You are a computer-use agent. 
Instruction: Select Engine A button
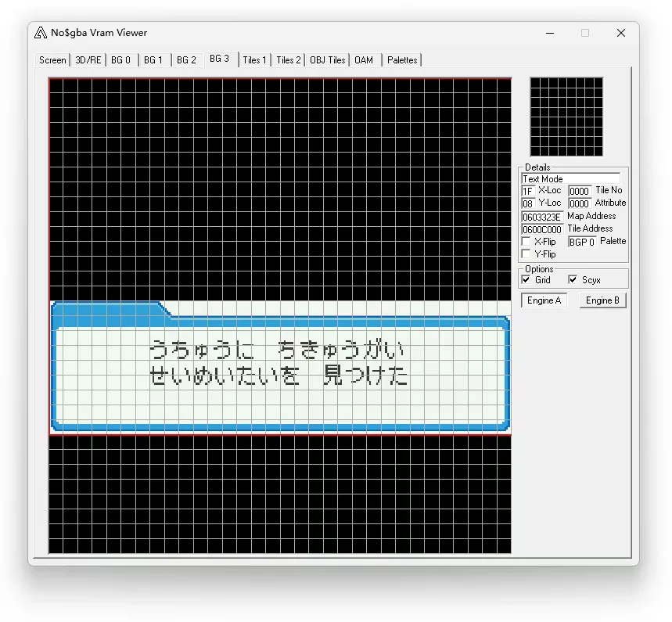tap(544, 300)
